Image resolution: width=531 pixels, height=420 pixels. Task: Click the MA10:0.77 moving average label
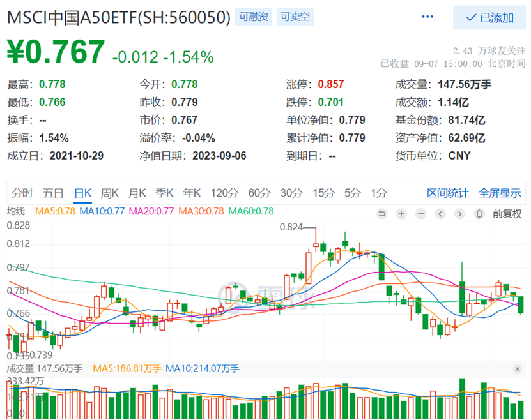pyautogui.click(x=102, y=211)
